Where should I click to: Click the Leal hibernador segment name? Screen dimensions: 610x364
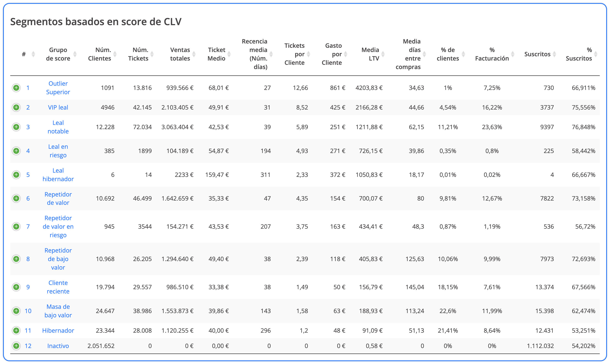coord(58,175)
